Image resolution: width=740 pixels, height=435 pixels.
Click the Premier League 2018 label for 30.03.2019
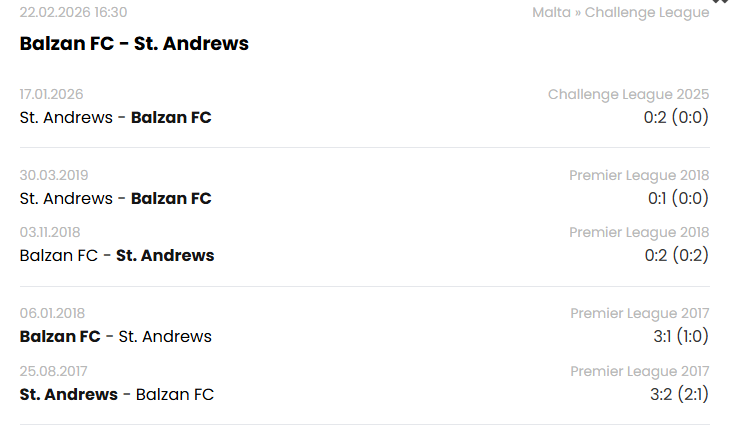pyautogui.click(x=639, y=176)
